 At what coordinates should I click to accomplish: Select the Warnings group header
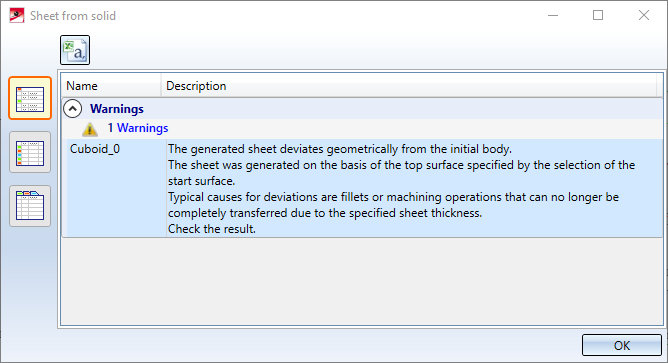coord(117,109)
